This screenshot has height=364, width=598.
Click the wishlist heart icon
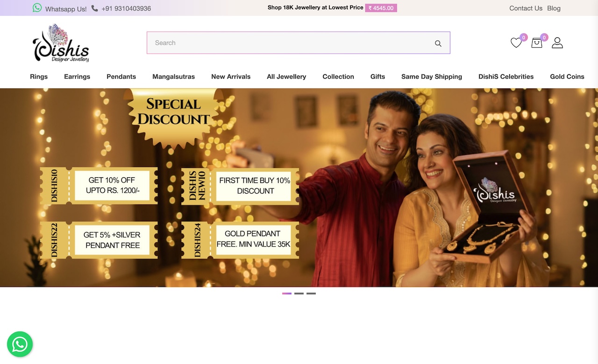(516, 43)
